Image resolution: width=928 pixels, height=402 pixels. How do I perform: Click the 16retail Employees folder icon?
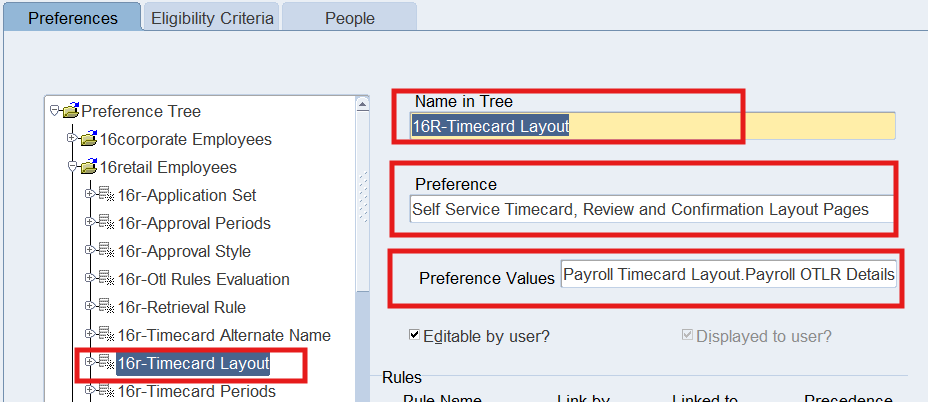click(x=89, y=168)
